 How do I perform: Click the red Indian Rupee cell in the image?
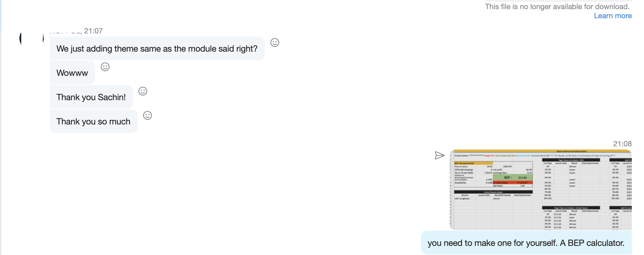pos(513,183)
